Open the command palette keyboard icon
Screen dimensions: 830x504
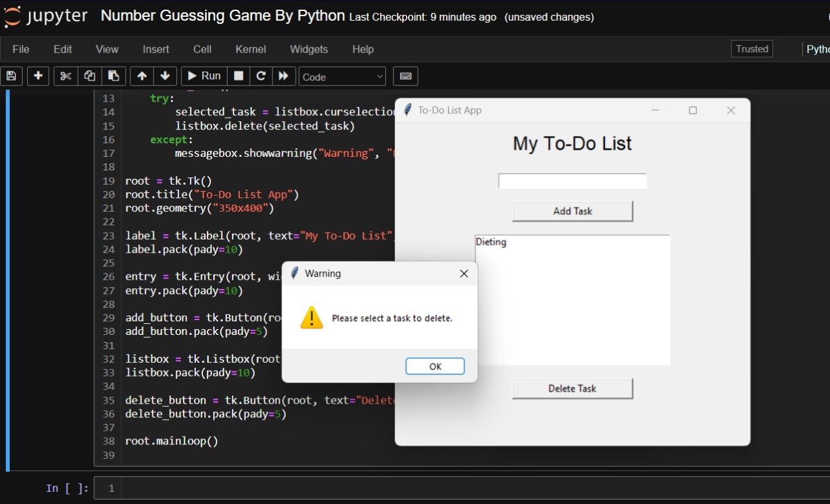(405, 76)
